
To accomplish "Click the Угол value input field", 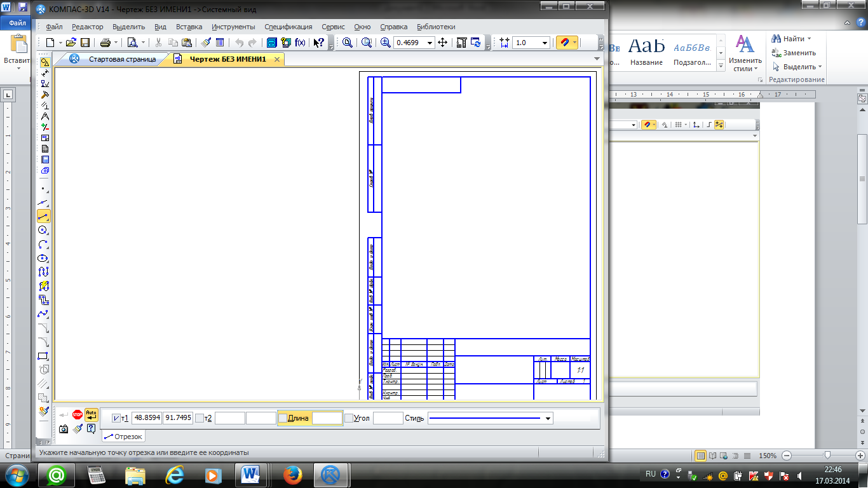I will click(388, 418).
